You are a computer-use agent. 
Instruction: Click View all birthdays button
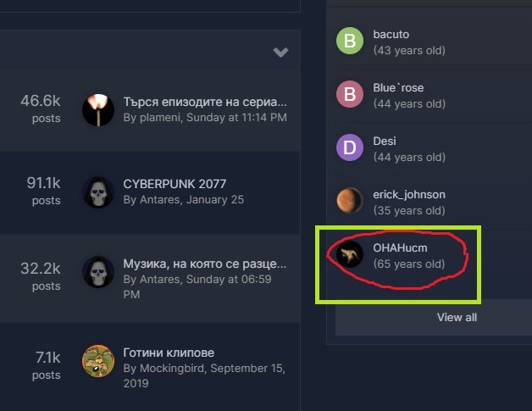coord(457,317)
